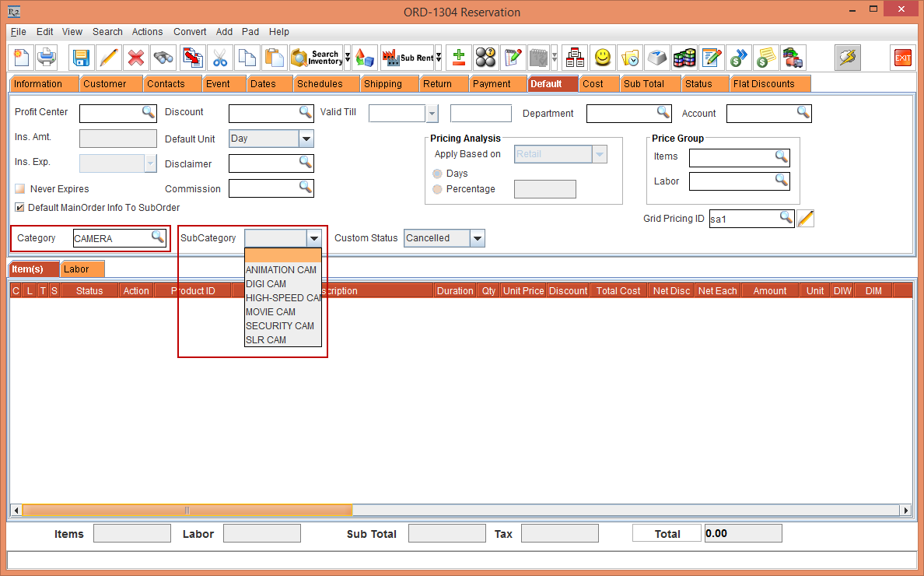The height and width of the screenshot is (576, 924).
Task: Click the lightning bolt toolbar icon
Action: (848, 58)
